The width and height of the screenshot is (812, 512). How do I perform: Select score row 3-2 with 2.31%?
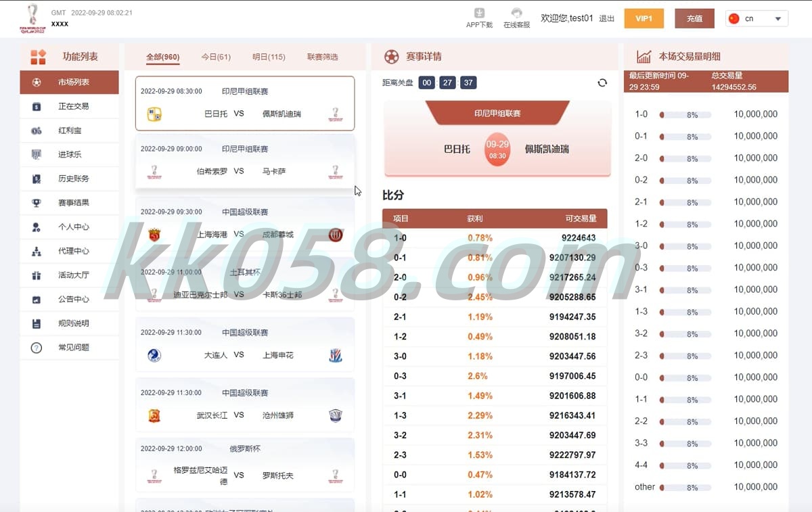click(495, 435)
